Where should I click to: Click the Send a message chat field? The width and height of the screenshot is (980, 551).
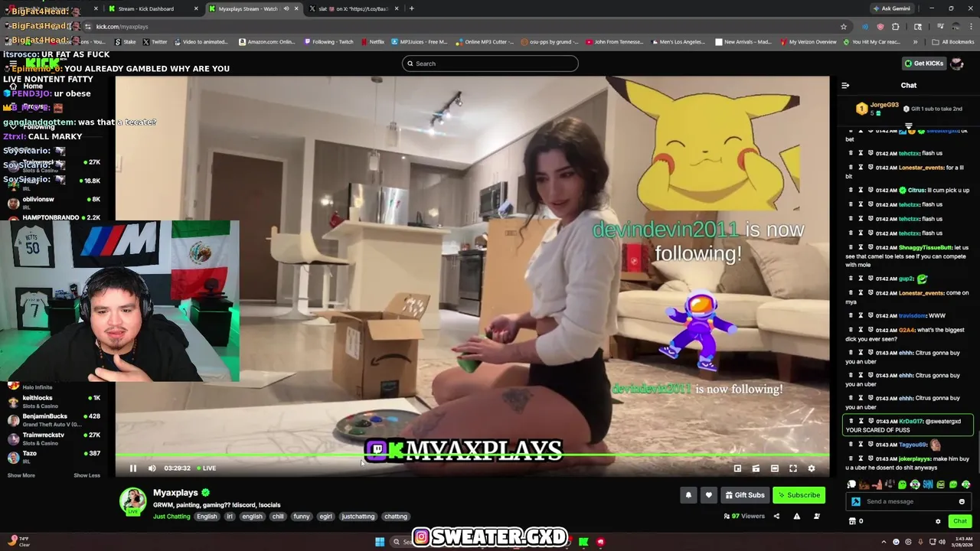click(909, 502)
